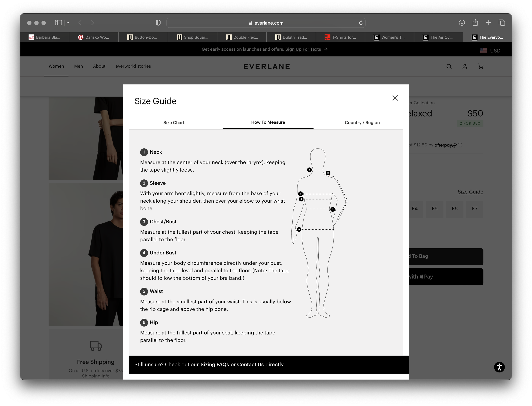Click the Safari share icon

tap(475, 23)
